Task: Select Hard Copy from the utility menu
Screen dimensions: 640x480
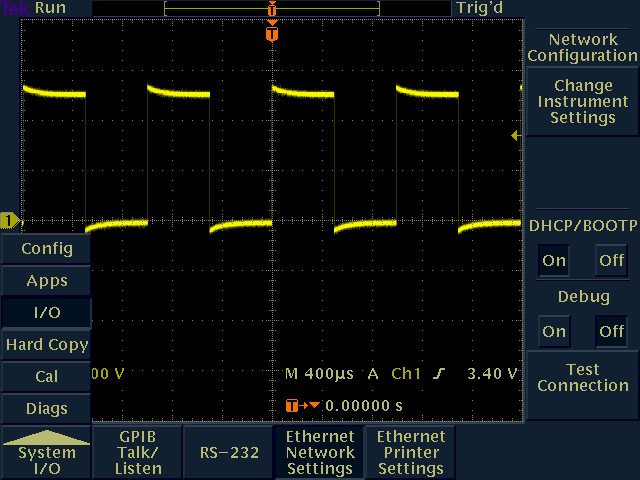Action: pos(46,344)
